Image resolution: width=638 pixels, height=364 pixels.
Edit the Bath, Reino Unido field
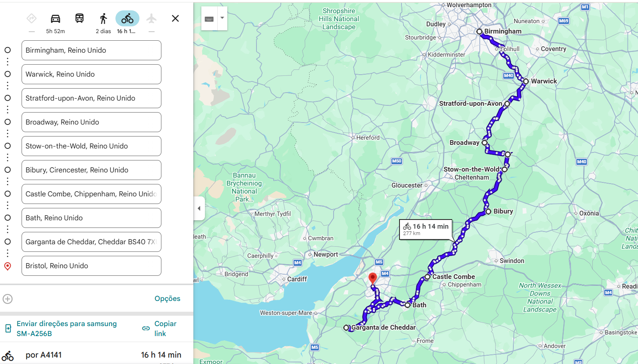point(91,218)
